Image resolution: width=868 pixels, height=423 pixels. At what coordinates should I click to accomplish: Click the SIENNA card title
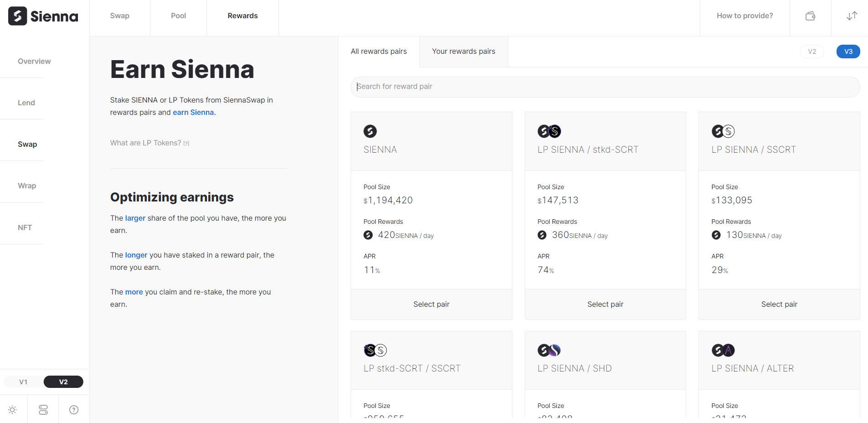coord(380,150)
